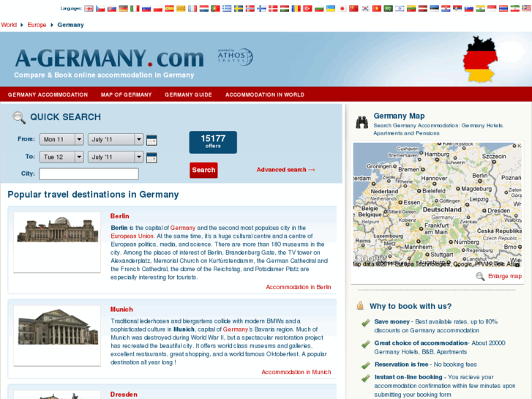Image resolution: width=532 pixels, height=399 pixels.
Task: Click the Europe breadcrumb link
Action: [37, 25]
